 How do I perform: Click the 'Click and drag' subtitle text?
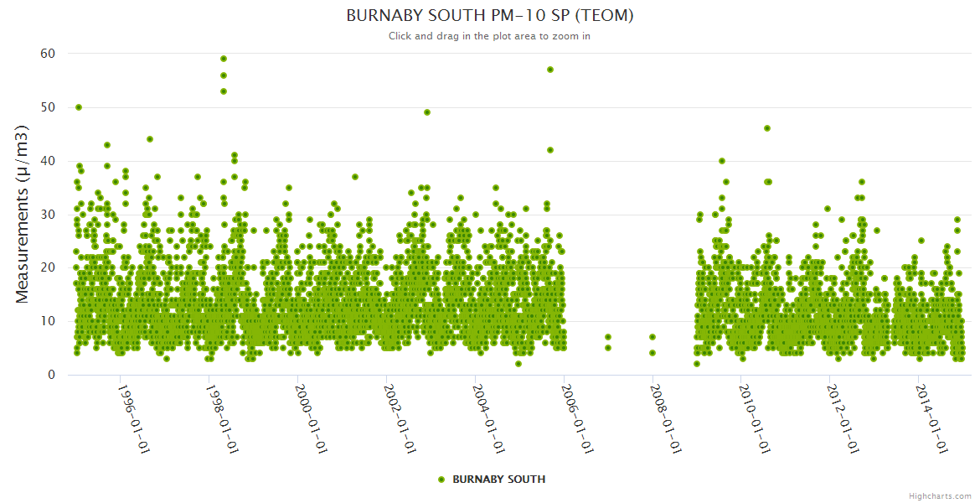[x=490, y=36]
